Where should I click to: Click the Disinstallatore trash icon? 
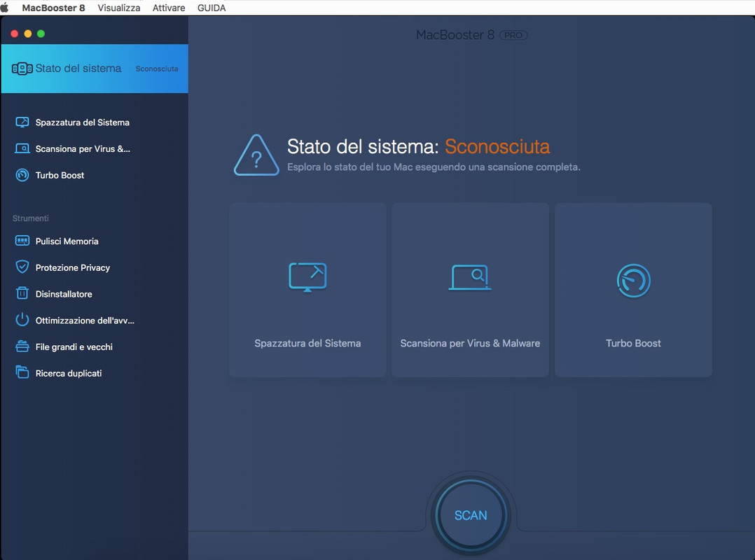pyautogui.click(x=22, y=293)
